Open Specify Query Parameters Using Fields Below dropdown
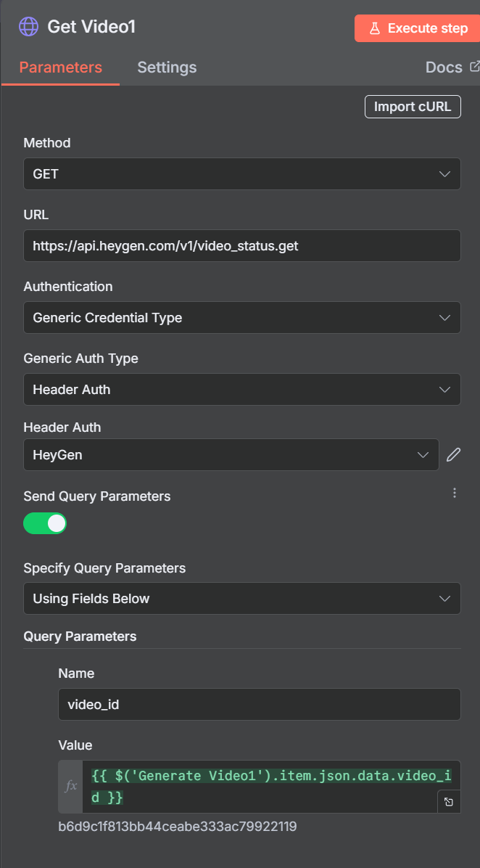Image resolution: width=480 pixels, height=868 pixels. pos(241,599)
